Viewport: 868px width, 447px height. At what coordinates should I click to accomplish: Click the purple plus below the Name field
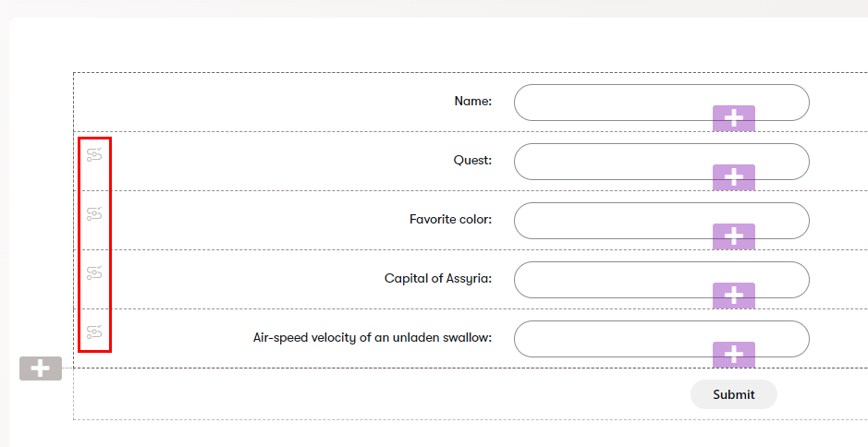click(734, 118)
